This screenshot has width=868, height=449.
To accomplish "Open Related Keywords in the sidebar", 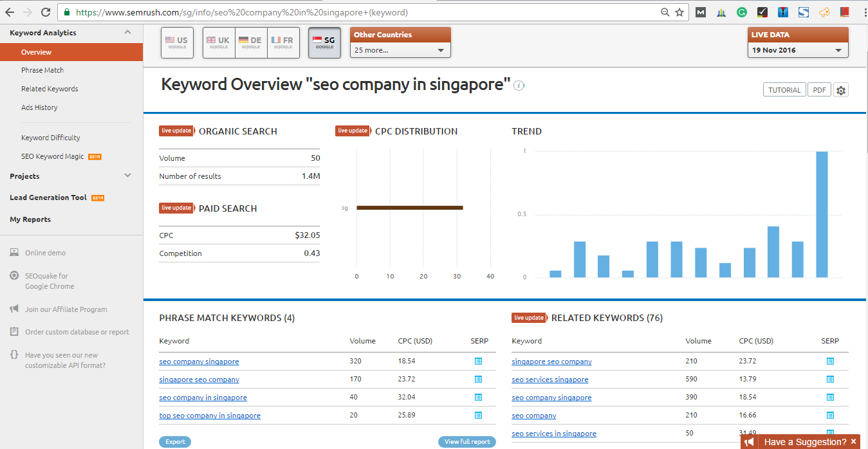I will [x=50, y=89].
